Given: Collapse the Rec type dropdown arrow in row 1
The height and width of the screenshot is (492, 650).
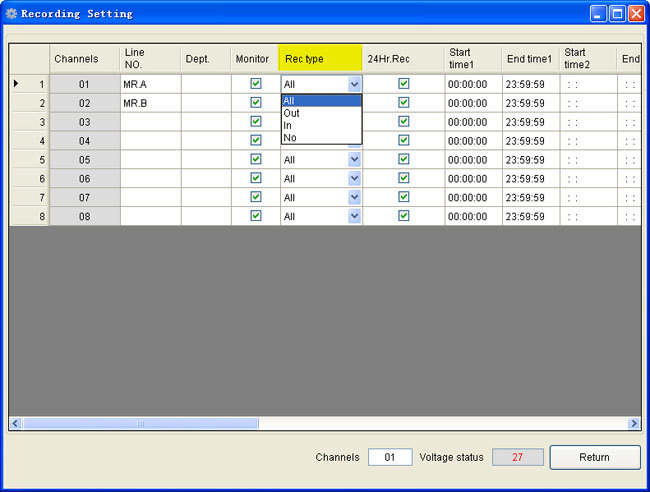Looking at the screenshot, I should tap(354, 85).
